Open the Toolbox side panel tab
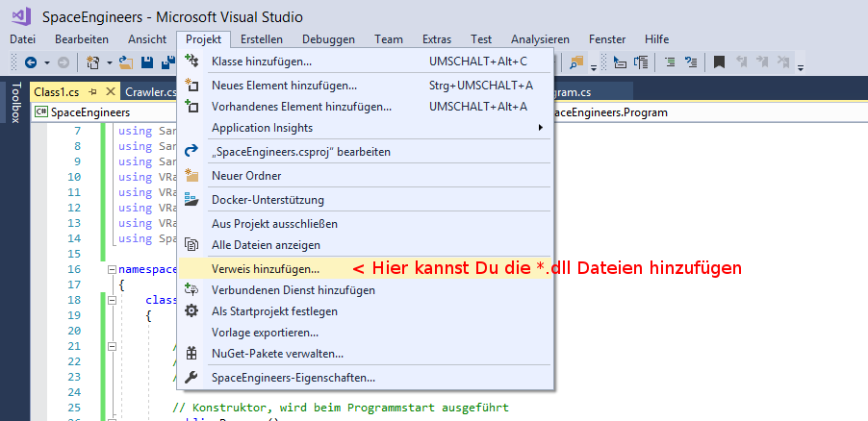This screenshot has height=421, width=868. tap(15, 103)
